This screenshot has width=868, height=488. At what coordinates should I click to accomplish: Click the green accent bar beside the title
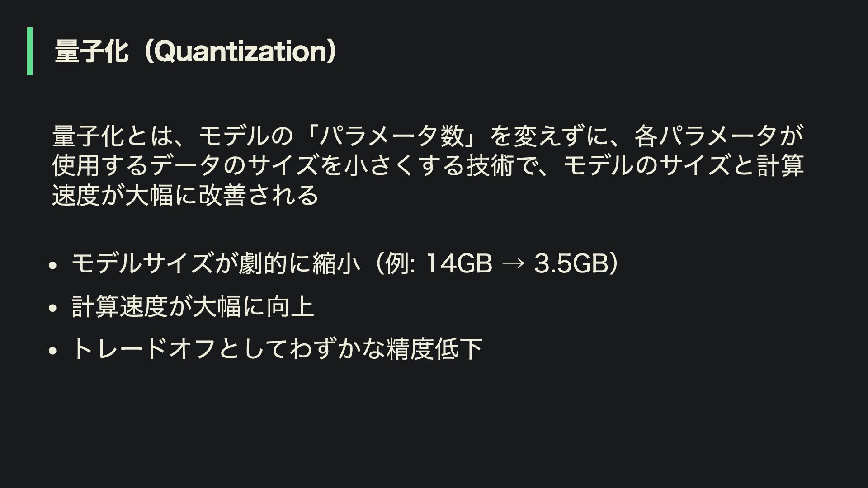(30, 51)
